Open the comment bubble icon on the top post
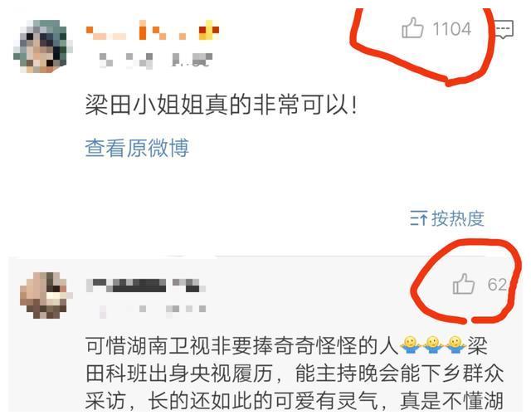531x420 pixels. click(x=504, y=29)
